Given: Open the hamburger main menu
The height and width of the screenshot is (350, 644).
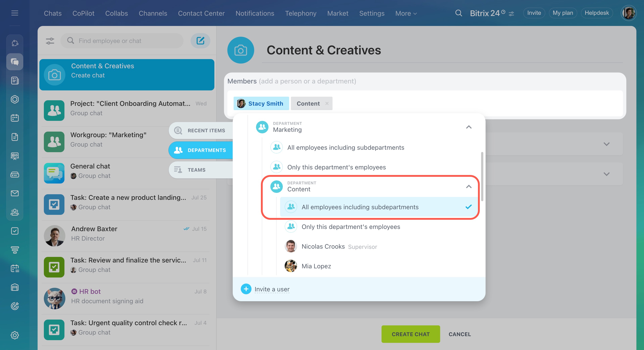Looking at the screenshot, I should click(x=15, y=13).
